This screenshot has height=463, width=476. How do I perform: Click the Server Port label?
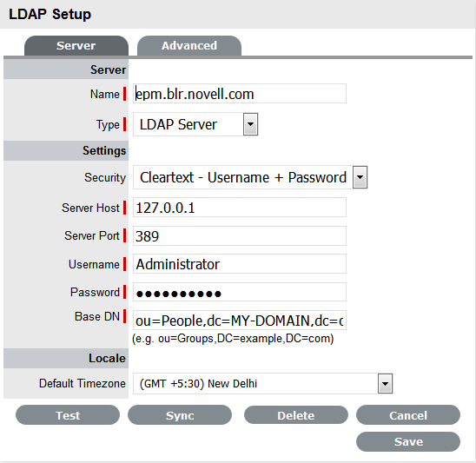click(92, 236)
